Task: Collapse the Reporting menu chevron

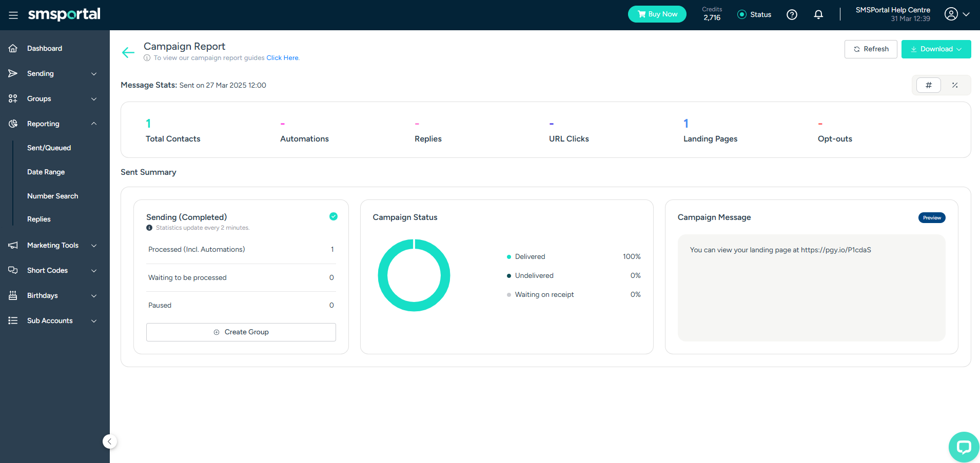Action: 94,124
